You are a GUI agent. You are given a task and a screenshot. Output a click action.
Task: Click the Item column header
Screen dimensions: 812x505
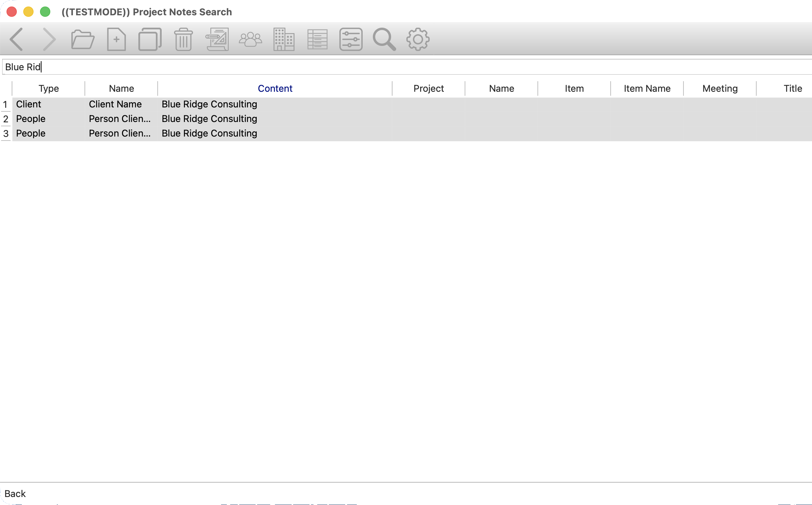pyautogui.click(x=574, y=88)
